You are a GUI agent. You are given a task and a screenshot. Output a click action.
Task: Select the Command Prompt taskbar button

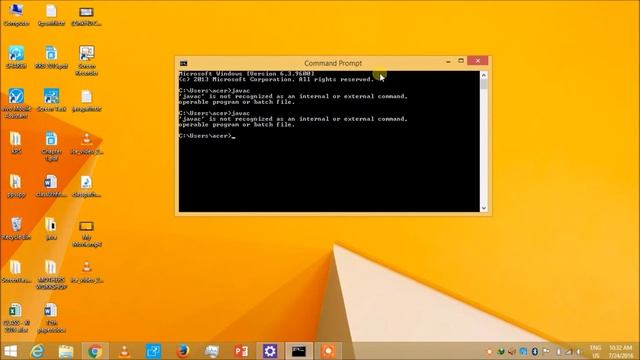pos(299,351)
